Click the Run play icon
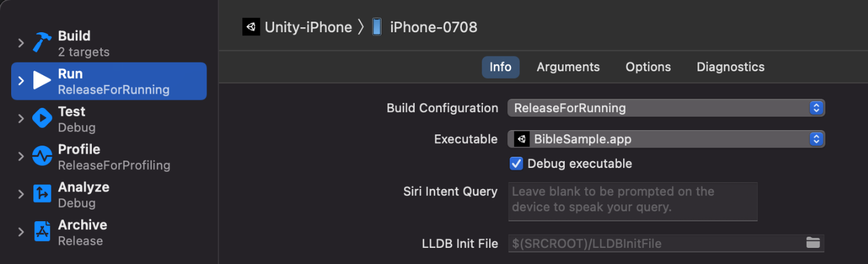The height and width of the screenshot is (264, 868). tap(42, 81)
